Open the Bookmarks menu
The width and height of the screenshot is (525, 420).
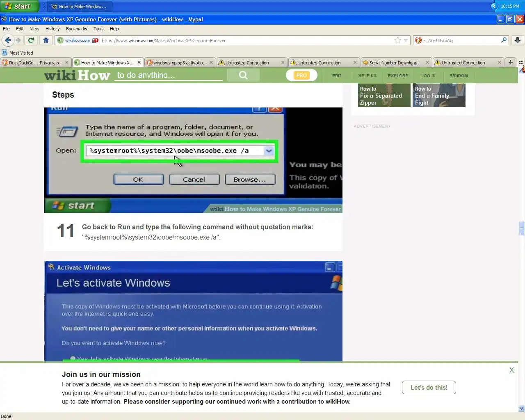coord(76,29)
